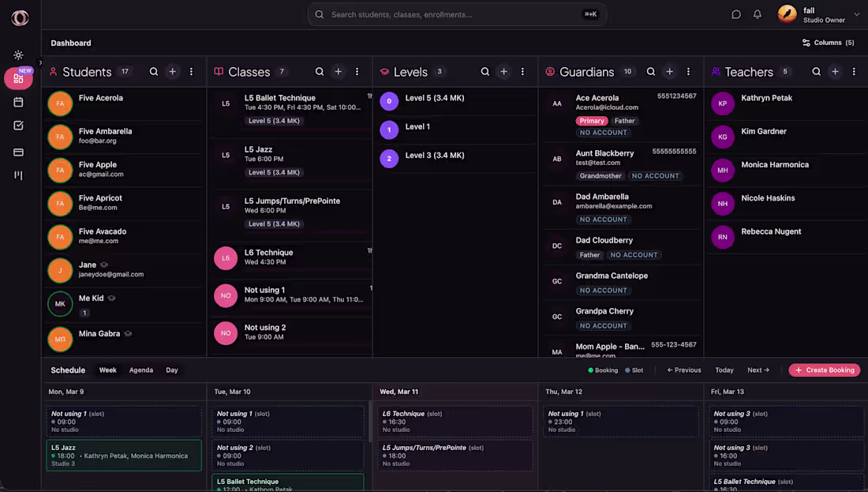Open guardian Grandma Cantelope
This screenshot has height=492, width=868.
(620, 283)
